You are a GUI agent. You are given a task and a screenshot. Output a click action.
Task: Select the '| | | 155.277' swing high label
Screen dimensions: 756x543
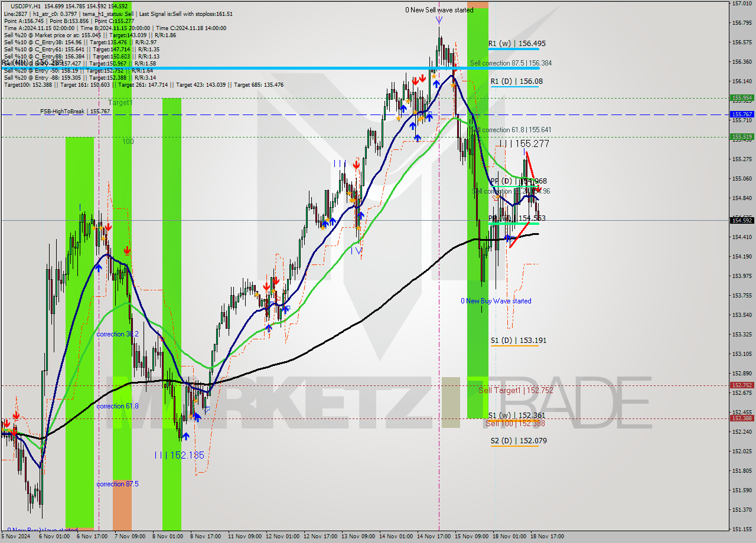point(523,143)
